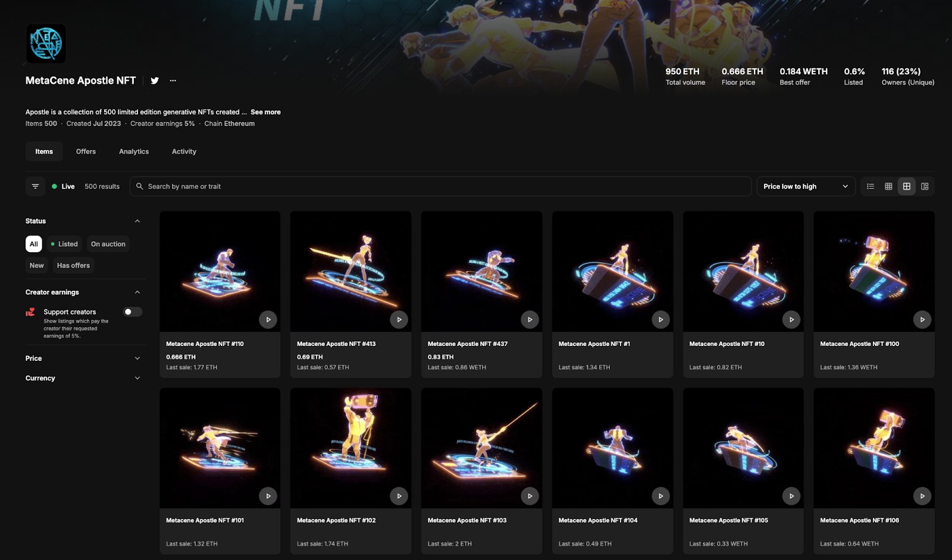Toggle the filter sidebar icon button
952x560 pixels.
point(35,187)
